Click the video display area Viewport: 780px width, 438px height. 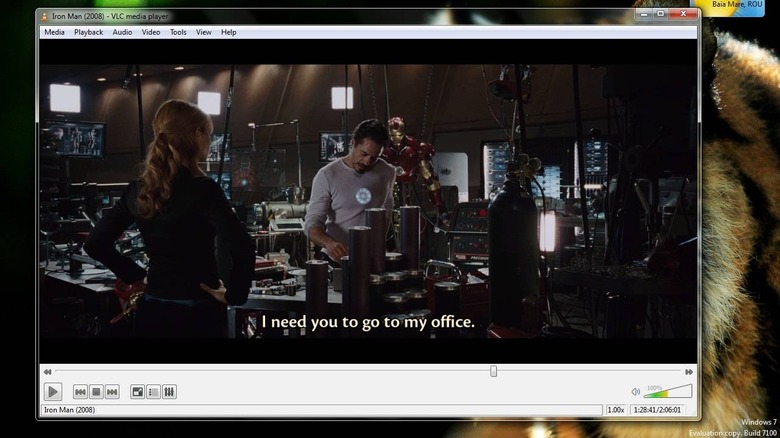[x=368, y=201]
